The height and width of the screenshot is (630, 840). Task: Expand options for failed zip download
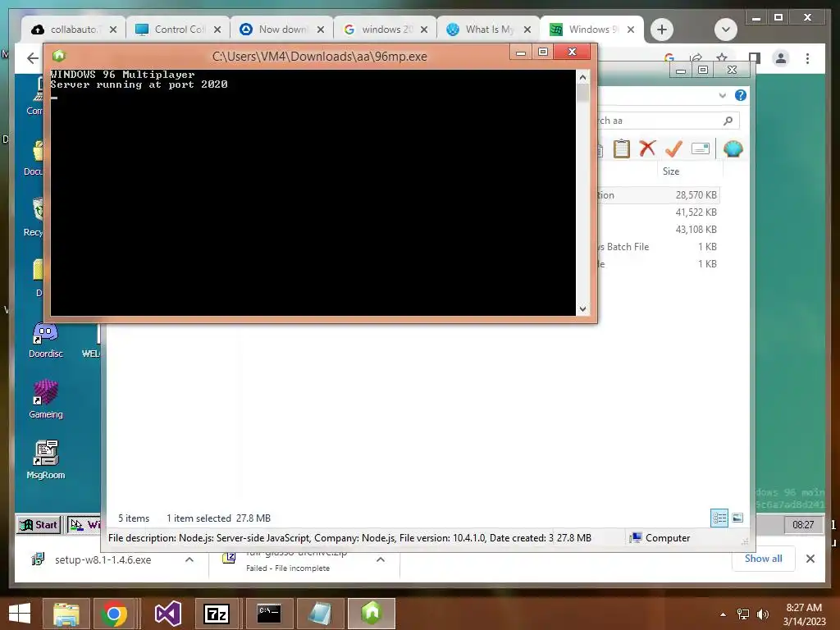pos(381,559)
